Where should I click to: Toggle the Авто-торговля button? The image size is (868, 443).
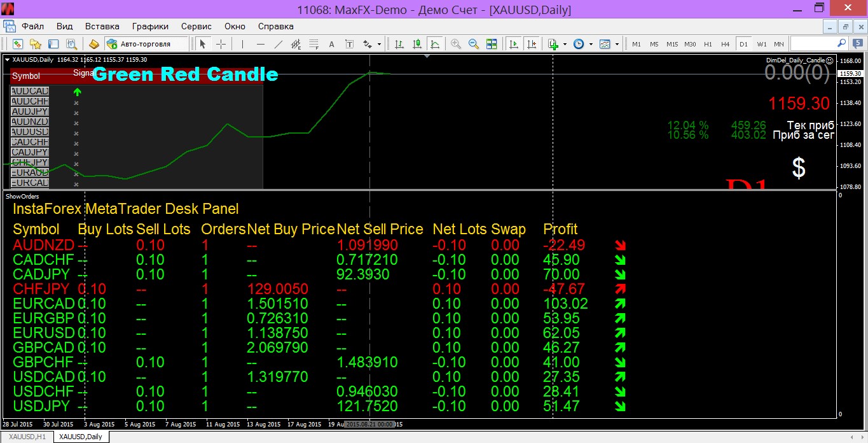pos(147,44)
